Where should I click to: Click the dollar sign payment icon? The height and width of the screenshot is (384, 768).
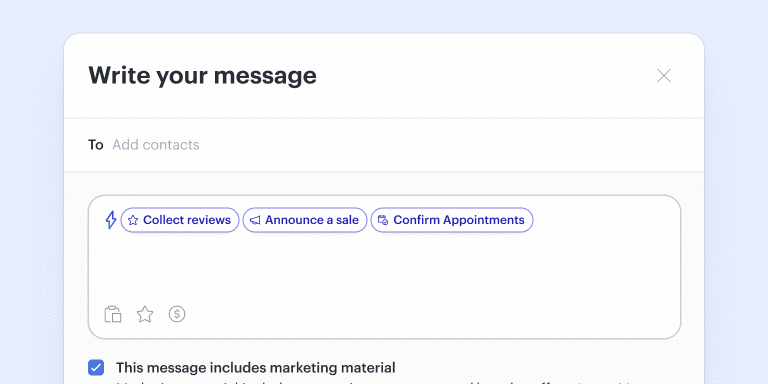[x=177, y=314]
